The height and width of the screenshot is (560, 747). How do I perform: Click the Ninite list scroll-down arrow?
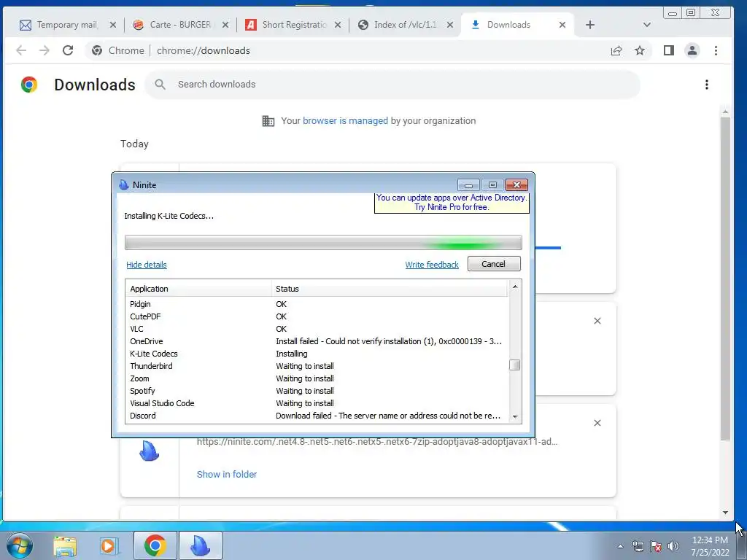[x=515, y=416]
